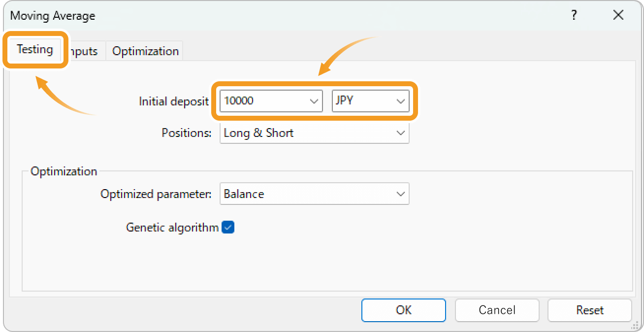Open the Optimized parameter Balance combo box

[x=305, y=194]
